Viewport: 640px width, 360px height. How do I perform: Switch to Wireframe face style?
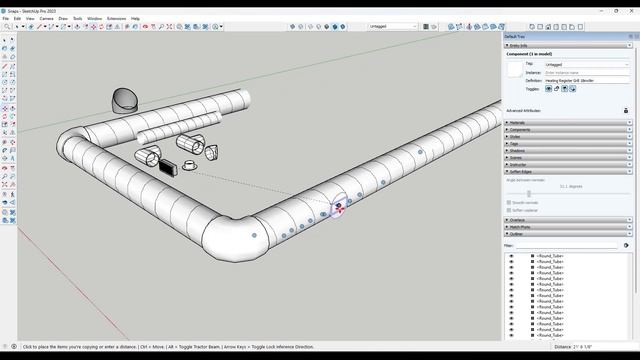pos(310,27)
